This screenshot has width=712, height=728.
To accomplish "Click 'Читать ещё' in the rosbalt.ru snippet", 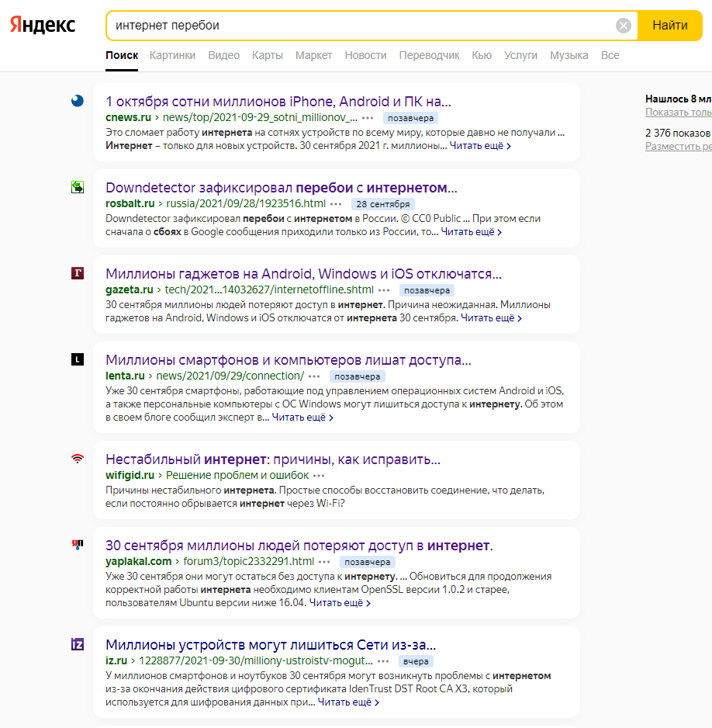I will (x=472, y=232).
